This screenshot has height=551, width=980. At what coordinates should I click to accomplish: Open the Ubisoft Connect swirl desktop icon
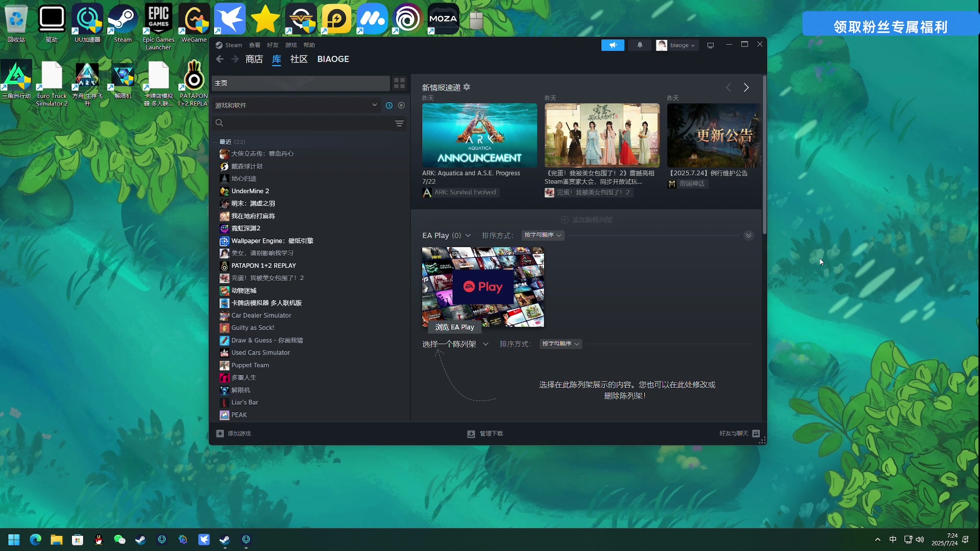407,19
